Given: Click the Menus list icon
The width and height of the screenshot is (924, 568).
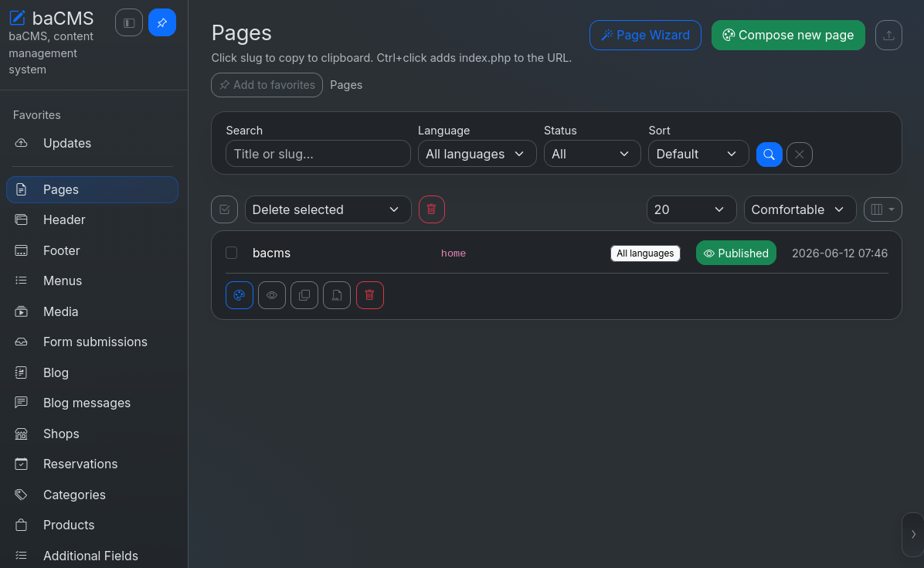Looking at the screenshot, I should coord(21,281).
